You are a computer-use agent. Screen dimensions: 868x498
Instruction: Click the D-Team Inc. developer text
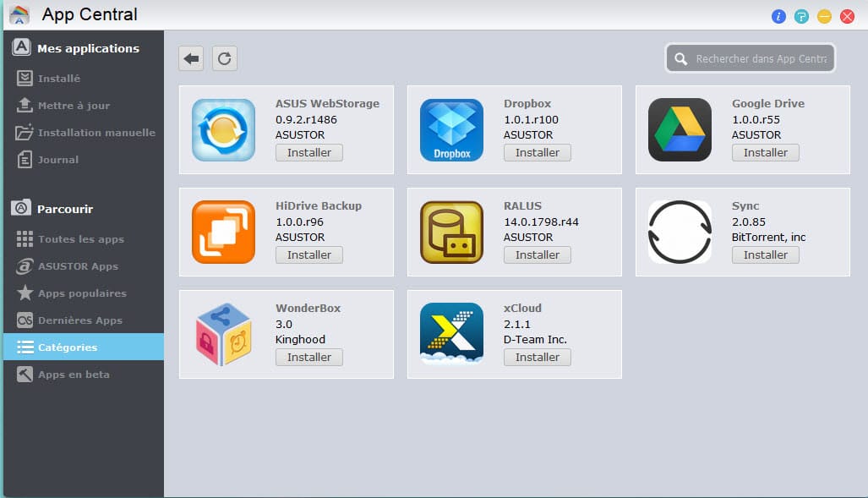coord(535,340)
